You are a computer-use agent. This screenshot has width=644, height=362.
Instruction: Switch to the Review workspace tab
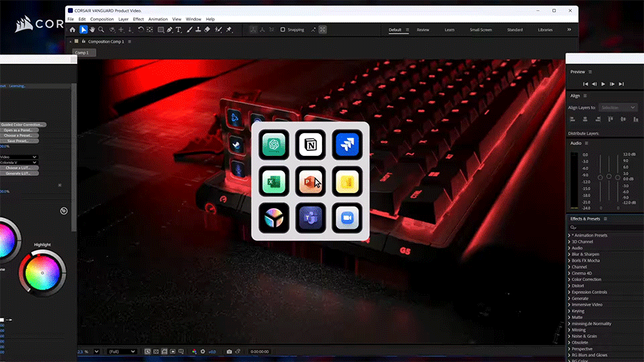click(423, 30)
